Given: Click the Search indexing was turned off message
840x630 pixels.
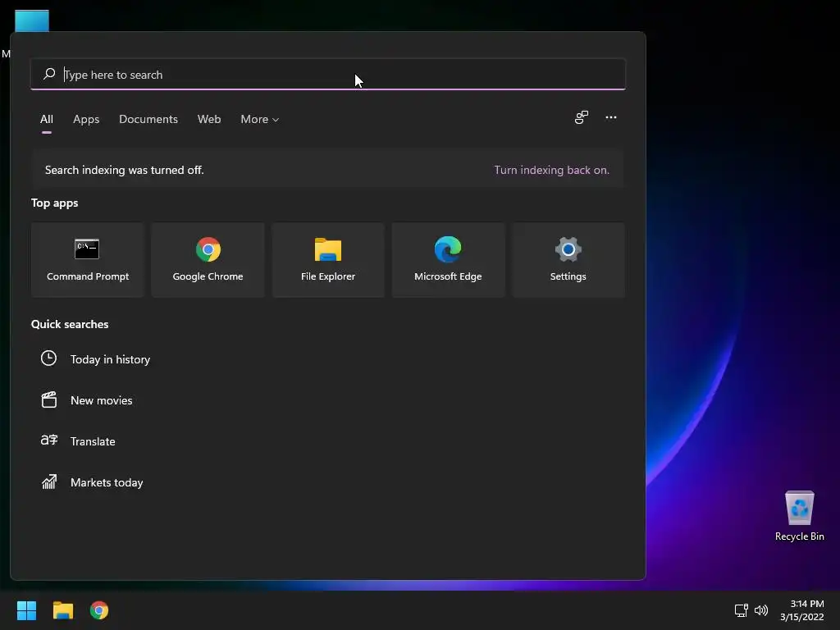Looking at the screenshot, I should (x=125, y=170).
